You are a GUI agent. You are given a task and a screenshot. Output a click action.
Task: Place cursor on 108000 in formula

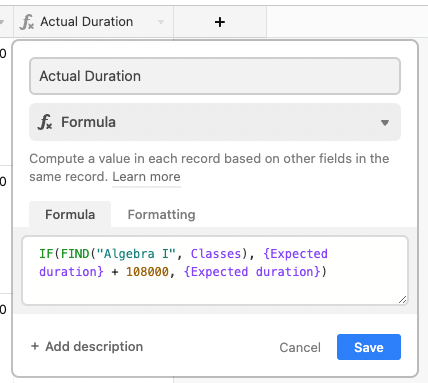pyautogui.click(x=147, y=272)
